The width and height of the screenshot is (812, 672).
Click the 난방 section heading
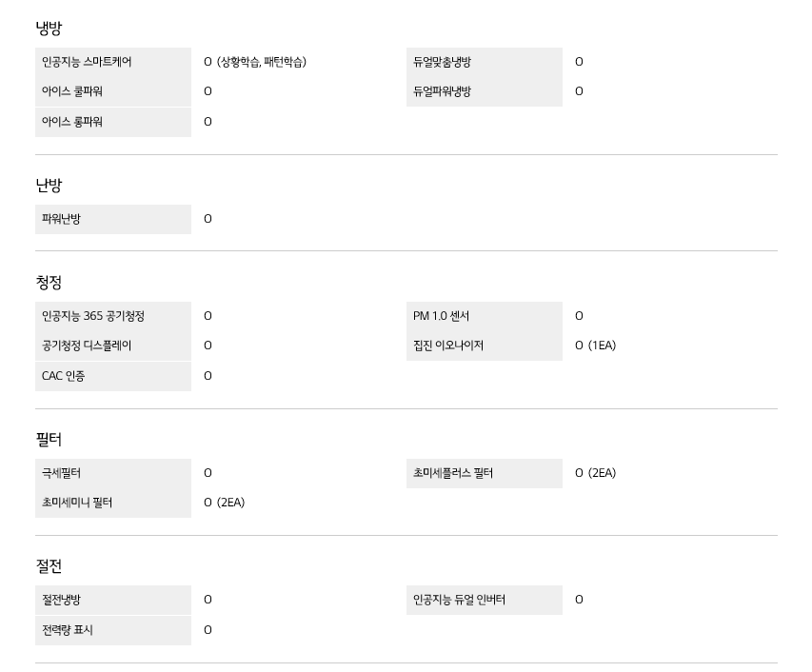[49, 185]
